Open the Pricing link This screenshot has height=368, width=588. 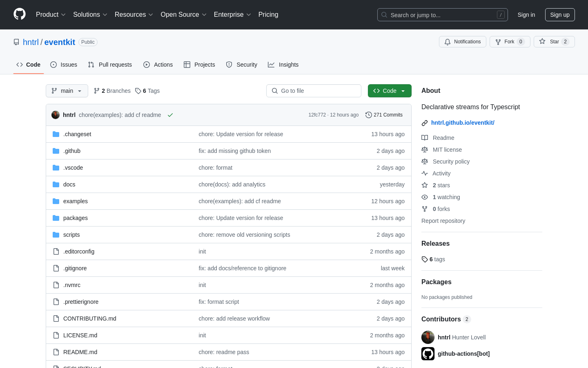pos(268,14)
